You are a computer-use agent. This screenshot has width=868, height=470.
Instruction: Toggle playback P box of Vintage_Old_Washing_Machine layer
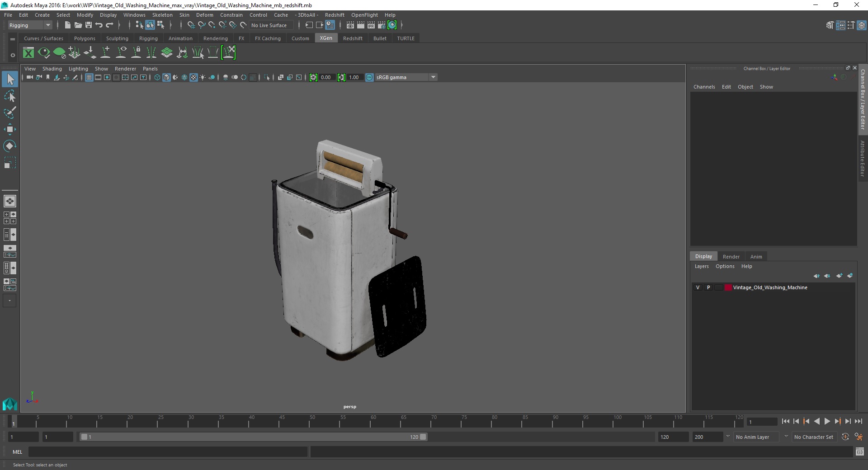[x=708, y=287]
